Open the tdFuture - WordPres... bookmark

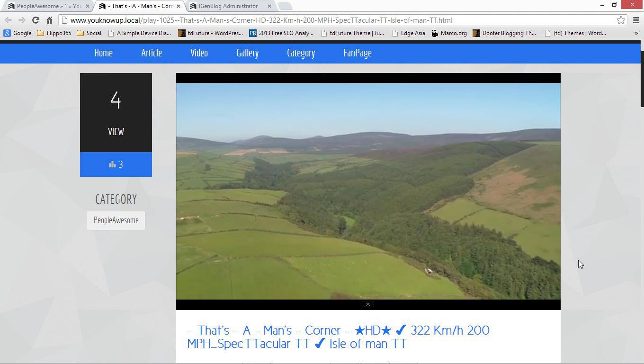tap(211, 33)
